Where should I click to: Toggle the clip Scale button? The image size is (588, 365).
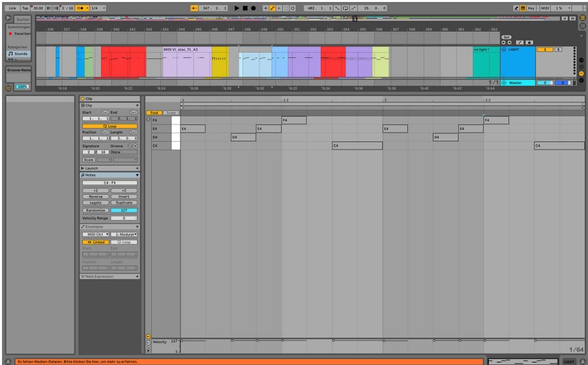click(88, 160)
